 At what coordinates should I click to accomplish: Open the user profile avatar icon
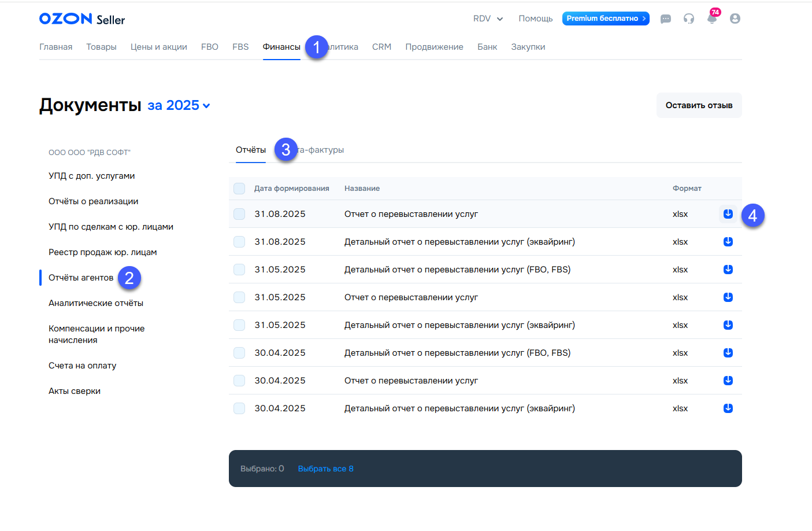click(x=735, y=19)
